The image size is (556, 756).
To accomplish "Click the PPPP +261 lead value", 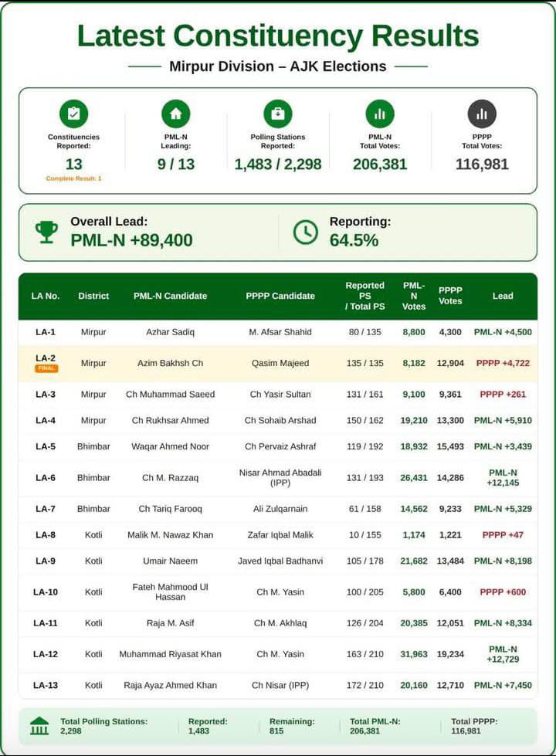I will pos(503,395).
